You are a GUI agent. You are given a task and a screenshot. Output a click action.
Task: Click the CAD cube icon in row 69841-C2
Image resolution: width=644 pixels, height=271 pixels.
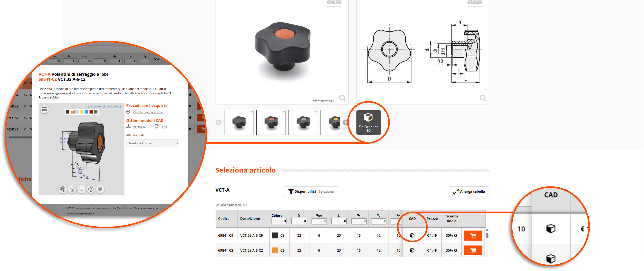[x=412, y=250]
